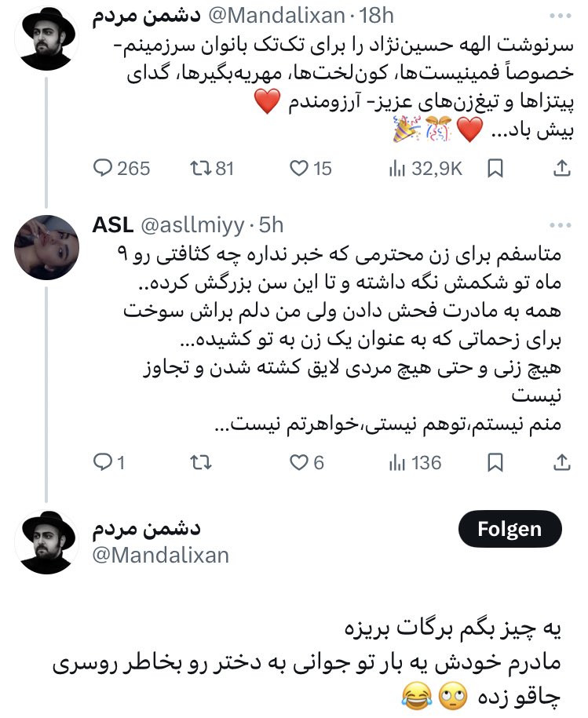View analytics of tweet with 32,9K views
Viewport: 588px width, 718px height.
point(398,168)
